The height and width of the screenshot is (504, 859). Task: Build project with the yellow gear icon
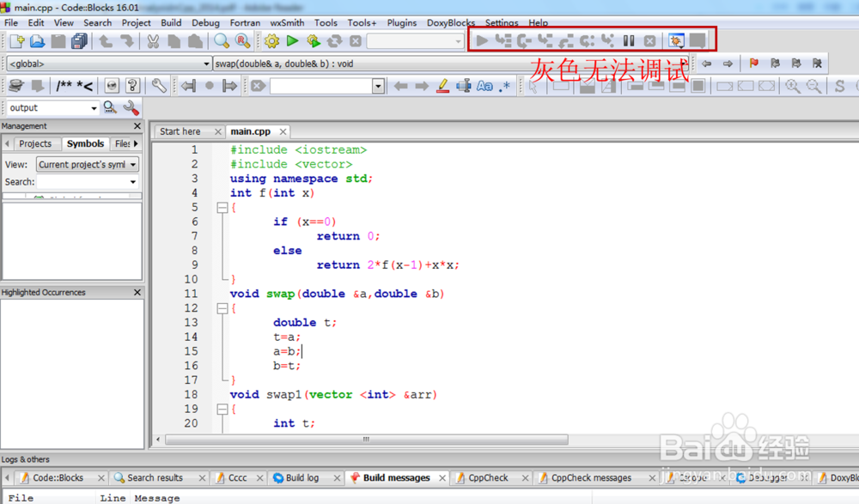point(271,41)
